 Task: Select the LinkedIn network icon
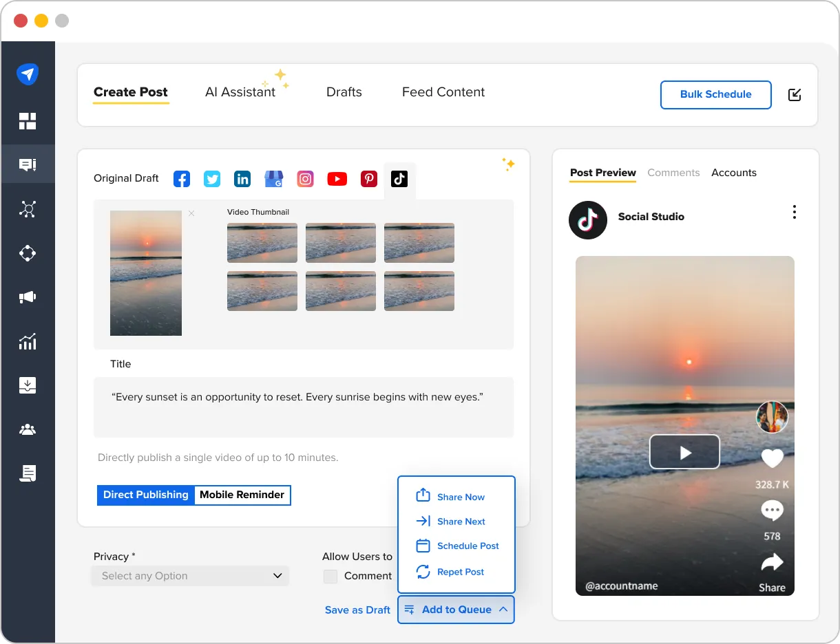coord(242,180)
